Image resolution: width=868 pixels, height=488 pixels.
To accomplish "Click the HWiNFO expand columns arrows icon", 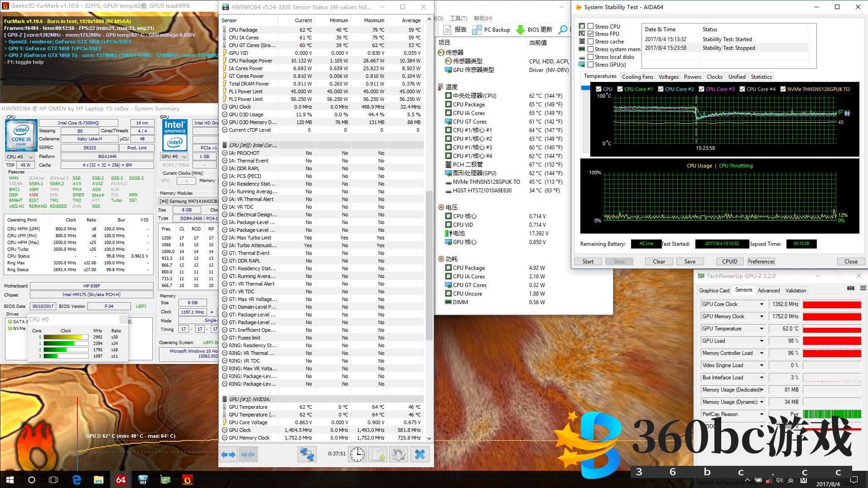I will [229, 454].
